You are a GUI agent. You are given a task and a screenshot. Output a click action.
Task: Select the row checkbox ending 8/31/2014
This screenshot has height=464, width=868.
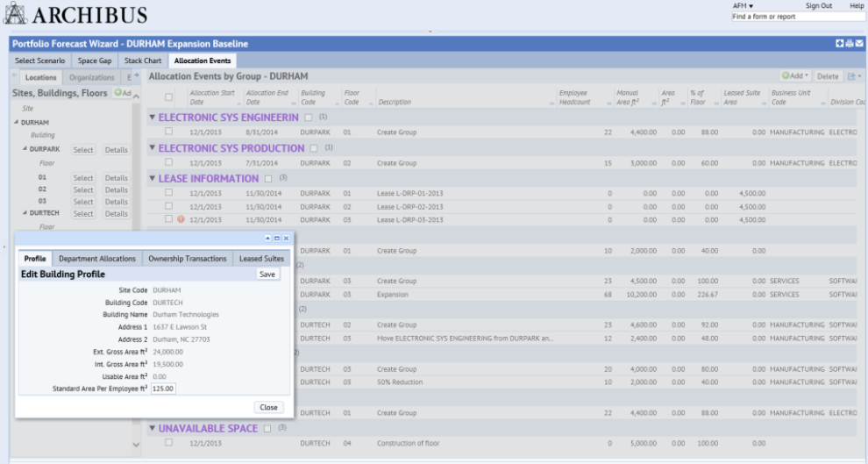(169, 132)
